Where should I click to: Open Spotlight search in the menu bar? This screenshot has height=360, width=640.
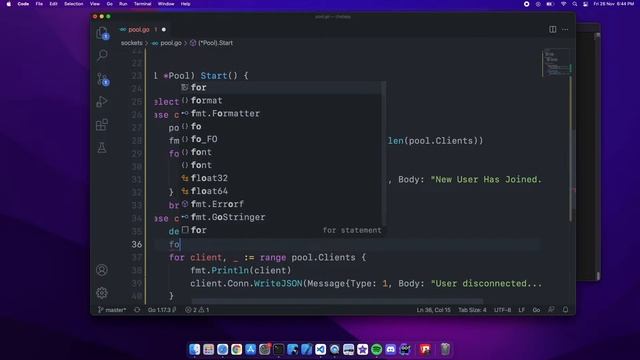click(575, 4)
